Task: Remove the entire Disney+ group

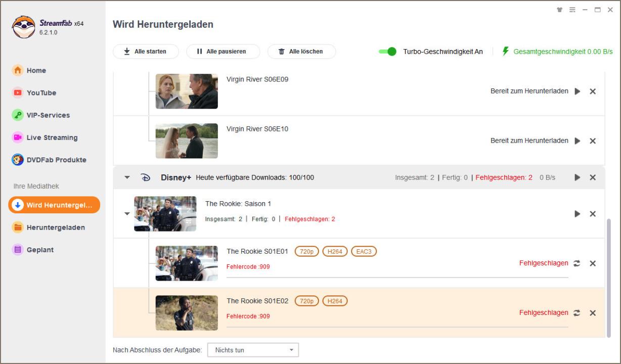Action: [593, 177]
